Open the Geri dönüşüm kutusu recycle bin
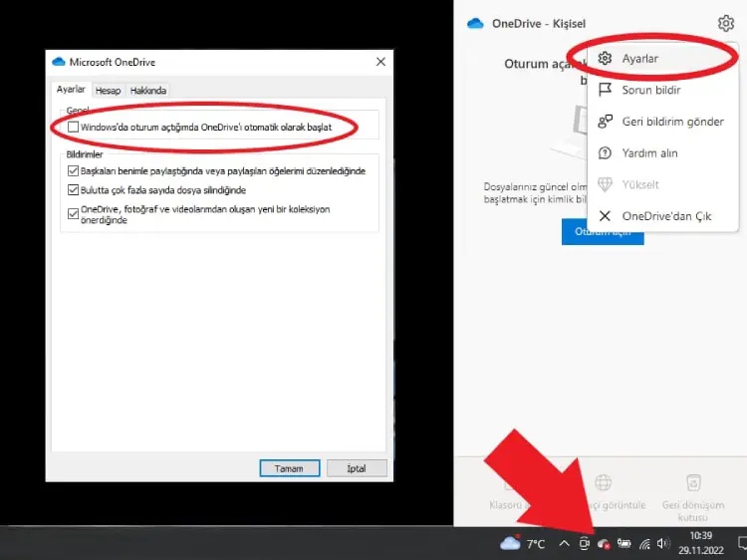747x560 pixels. click(x=693, y=496)
